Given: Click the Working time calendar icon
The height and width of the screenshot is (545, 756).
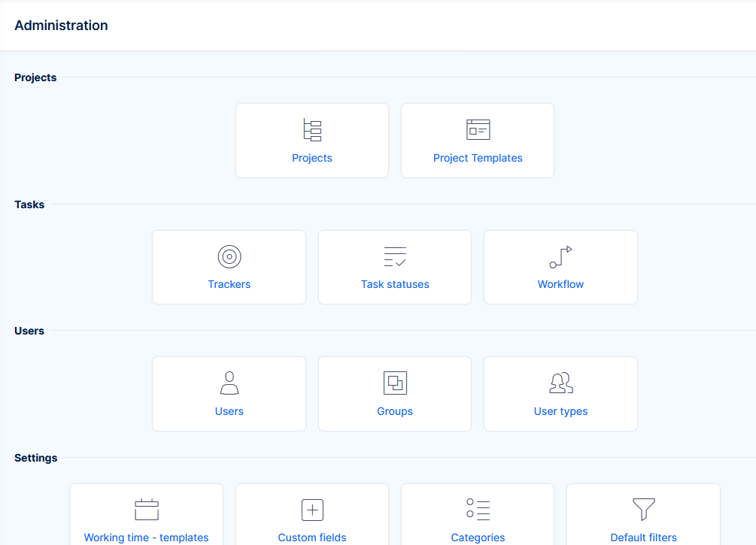Looking at the screenshot, I should point(147,510).
